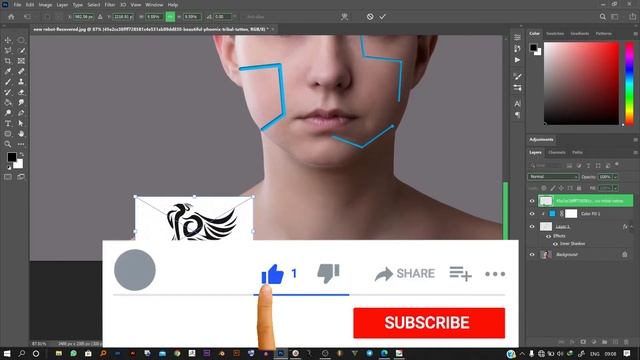Open the Adjustments panel menu

[635, 140]
